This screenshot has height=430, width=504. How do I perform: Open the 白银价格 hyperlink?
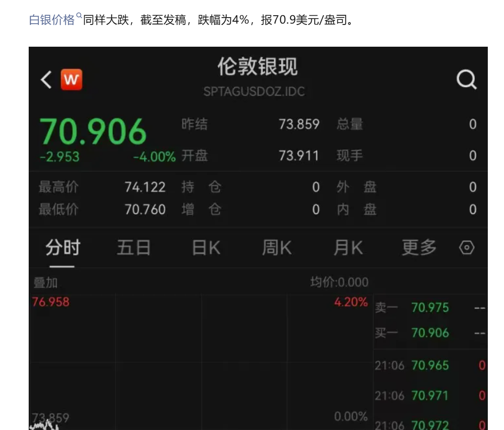(52, 20)
